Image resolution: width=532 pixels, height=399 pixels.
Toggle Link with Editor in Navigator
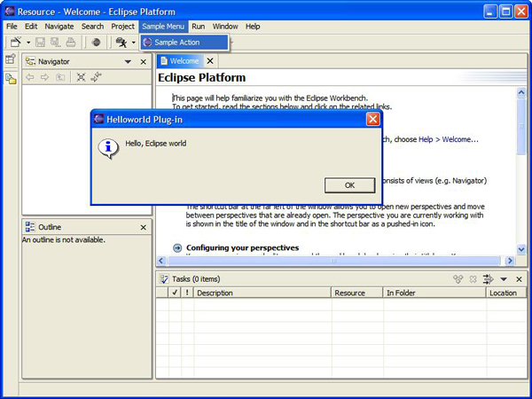click(97, 77)
